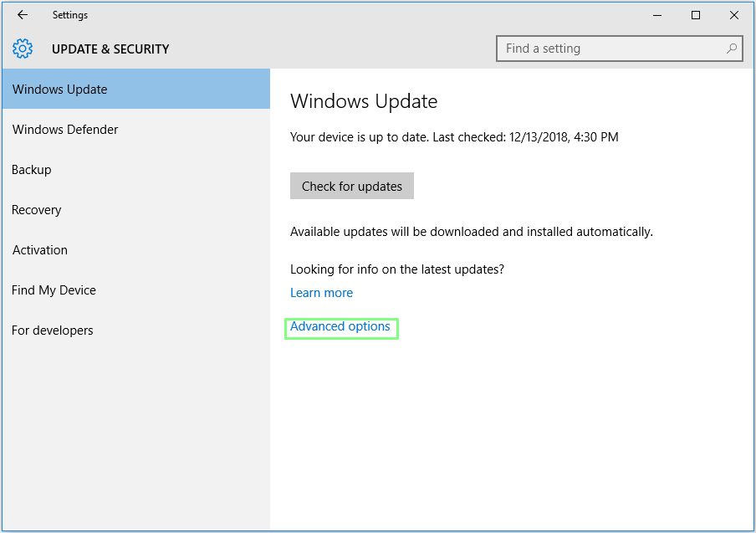756x533 pixels.
Task: Select Windows Update in the sidebar
Action: (x=60, y=90)
